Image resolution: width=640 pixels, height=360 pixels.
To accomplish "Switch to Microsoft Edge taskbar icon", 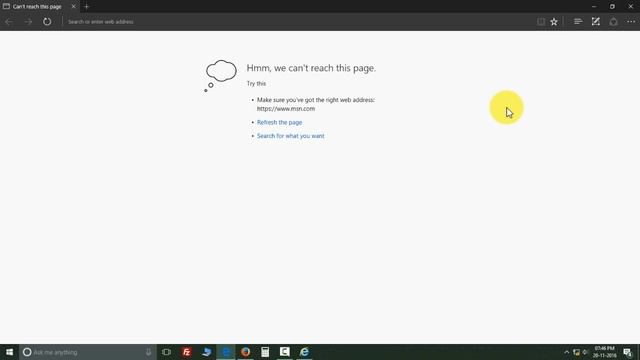I will click(226, 352).
